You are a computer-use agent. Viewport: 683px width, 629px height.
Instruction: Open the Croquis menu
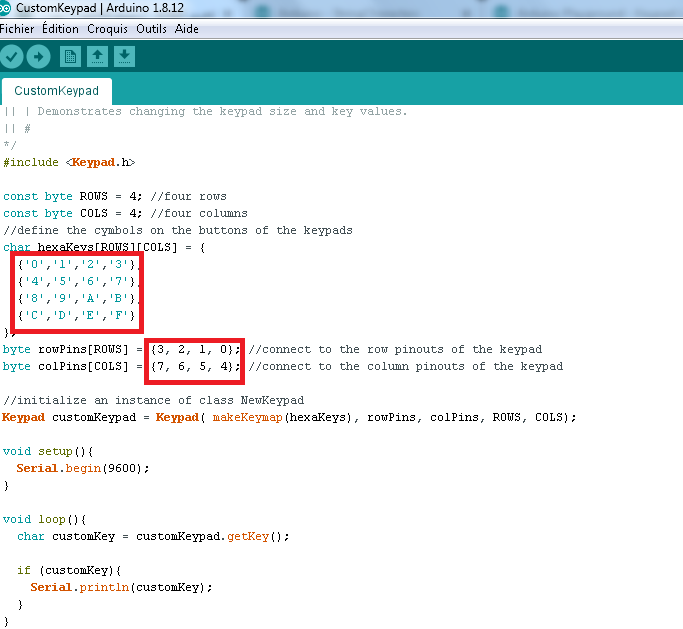click(107, 29)
